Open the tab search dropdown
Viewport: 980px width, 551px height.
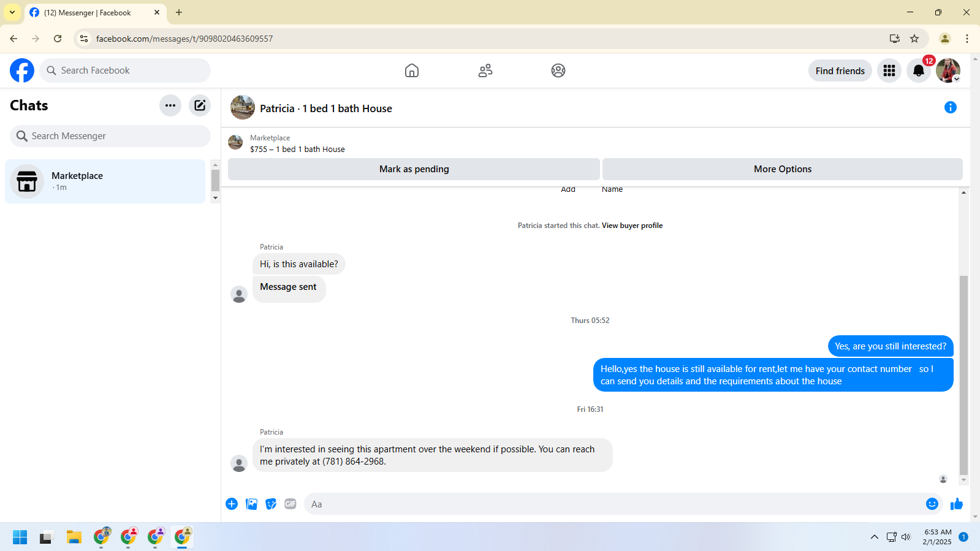pos(12,12)
